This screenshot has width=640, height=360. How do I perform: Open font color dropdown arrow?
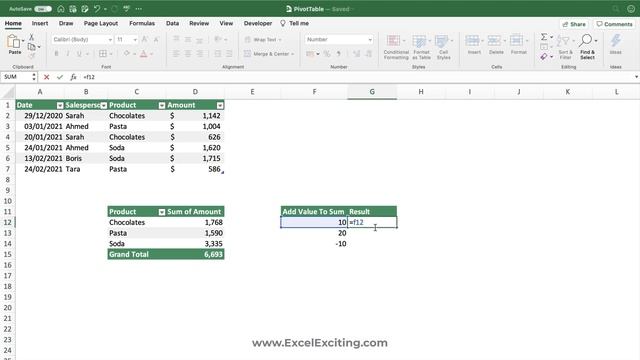[x=151, y=54]
